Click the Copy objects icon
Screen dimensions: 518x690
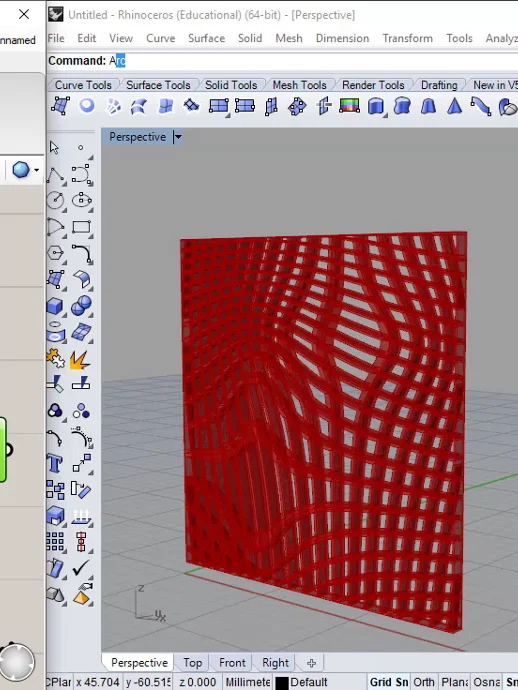point(55,490)
